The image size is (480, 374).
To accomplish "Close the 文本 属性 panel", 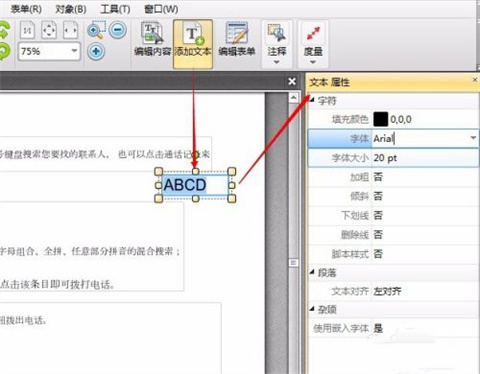I will pos(475,80).
